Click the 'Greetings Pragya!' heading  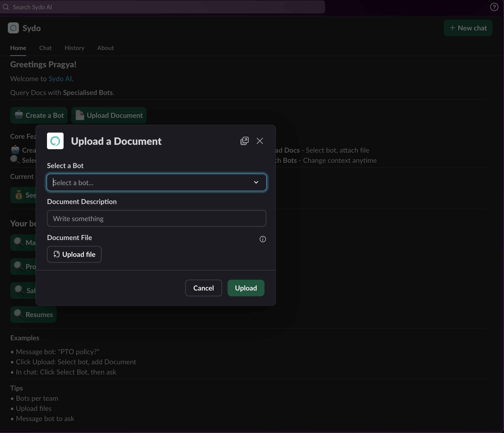click(x=43, y=65)
